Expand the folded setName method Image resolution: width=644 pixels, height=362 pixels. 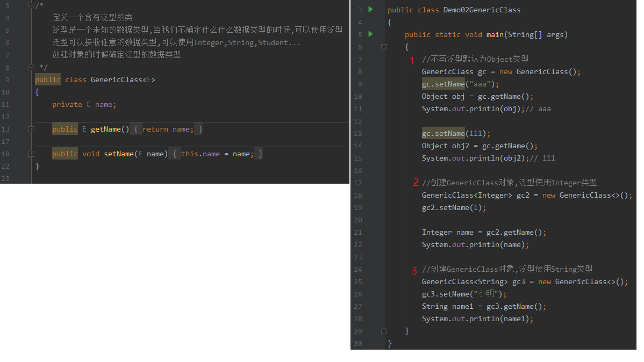pyautogui.click(x=31, y=154)
